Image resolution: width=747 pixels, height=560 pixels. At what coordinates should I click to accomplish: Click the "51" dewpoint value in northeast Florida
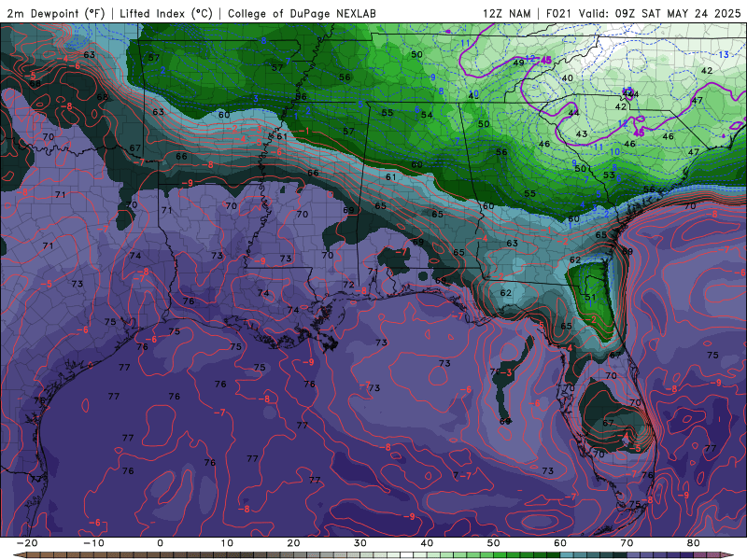pos(590,297)
